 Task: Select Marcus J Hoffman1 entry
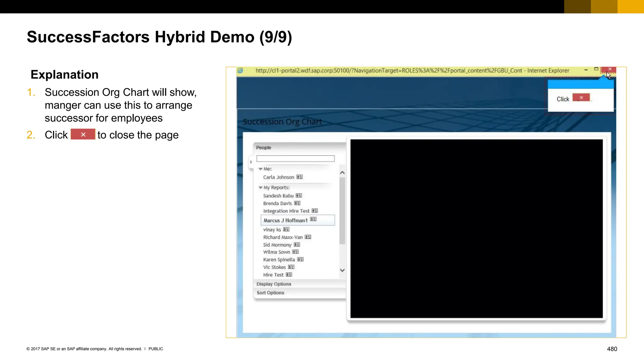[x=286, y=220]
